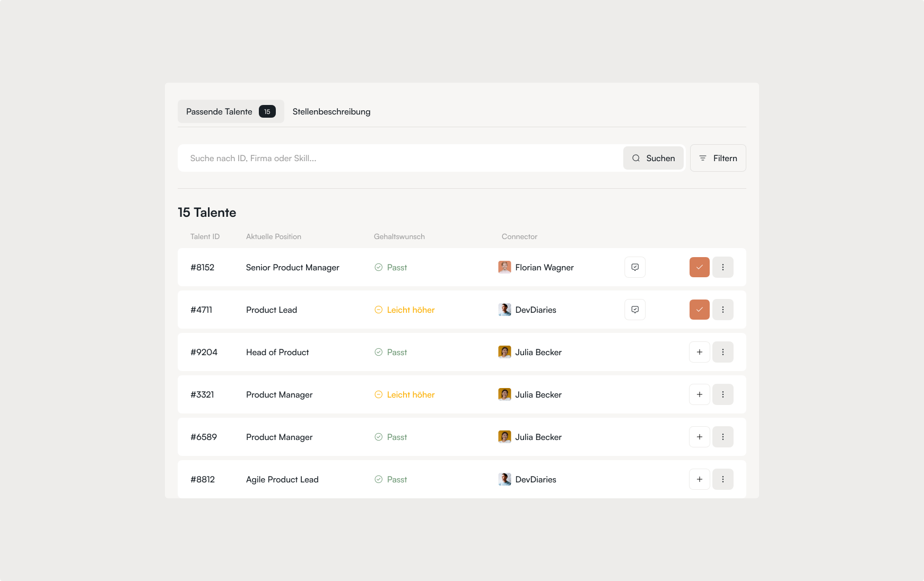This screenshot has height=581, width=924.
Task: Open the Filtern filter options
Action: pos(718,158)
